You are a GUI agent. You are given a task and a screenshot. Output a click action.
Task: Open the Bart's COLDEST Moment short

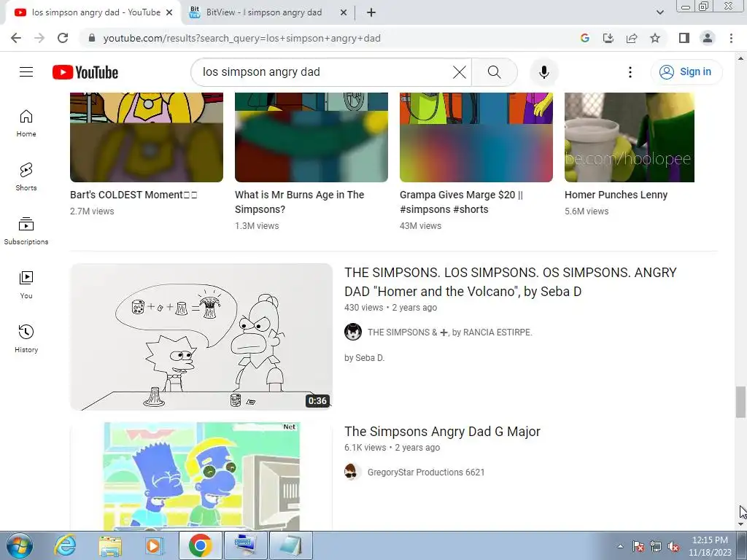point(133,195)
